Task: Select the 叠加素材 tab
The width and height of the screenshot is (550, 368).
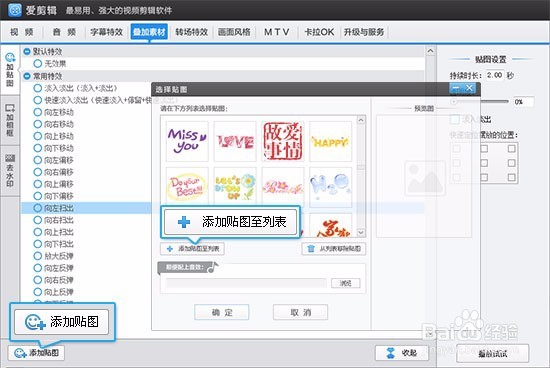Action: click(149, 32)
